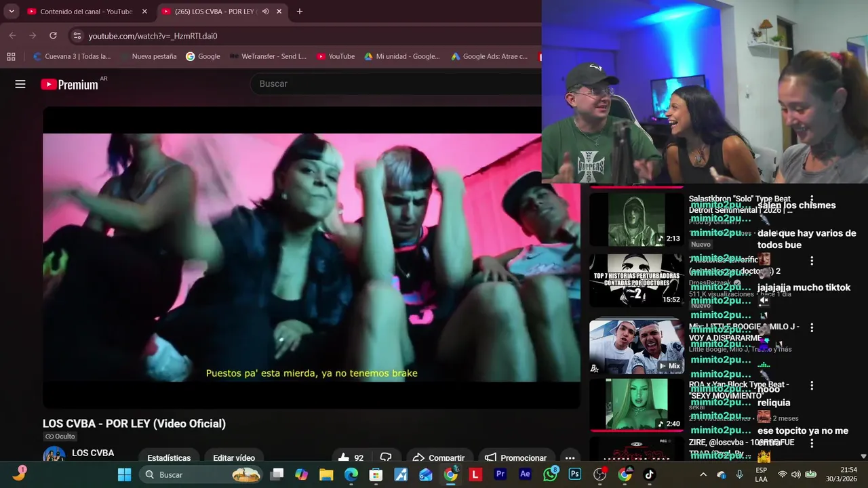This screenshot has height=488, width=868.
Task: Click the browser back arrow
Action: point(12,35)
